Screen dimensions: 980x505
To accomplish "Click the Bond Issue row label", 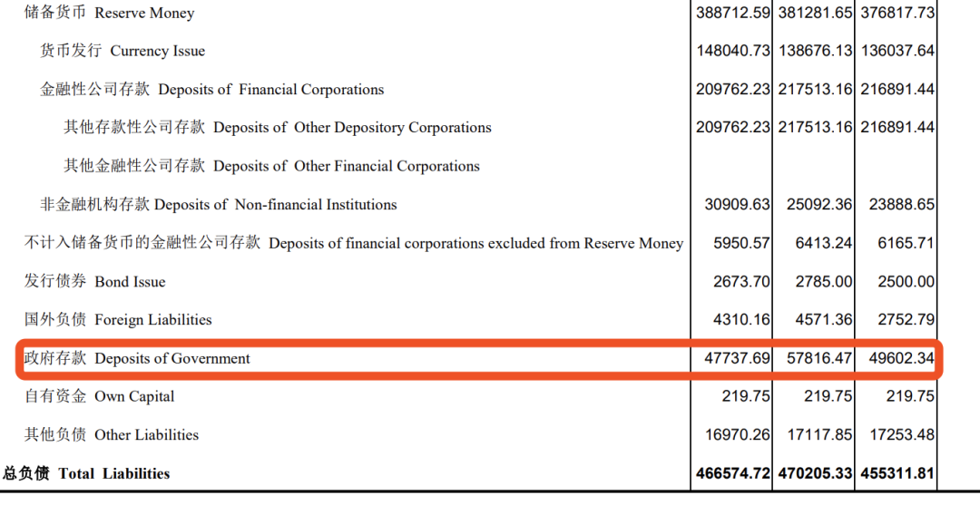I will (95, 282).
